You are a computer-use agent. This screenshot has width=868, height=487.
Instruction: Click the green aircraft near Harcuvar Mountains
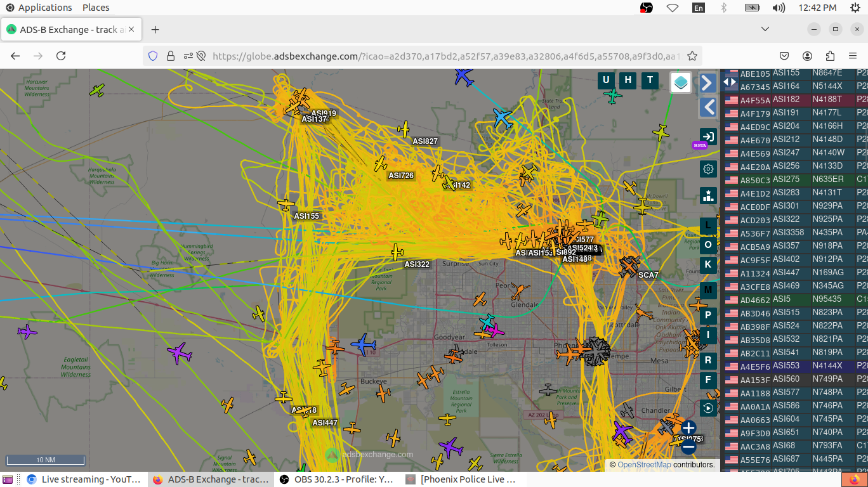pyautogui.click(x=97, y=90)
